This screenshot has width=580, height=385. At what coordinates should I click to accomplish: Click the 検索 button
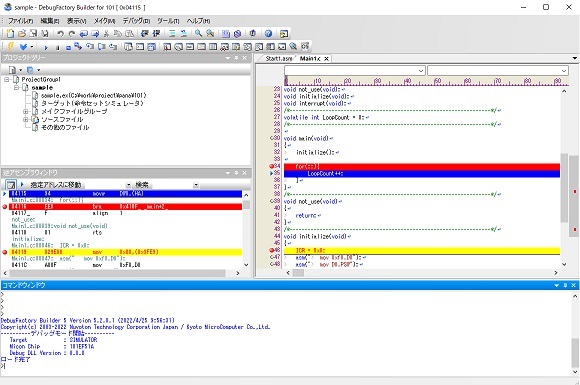pos(142,185)
